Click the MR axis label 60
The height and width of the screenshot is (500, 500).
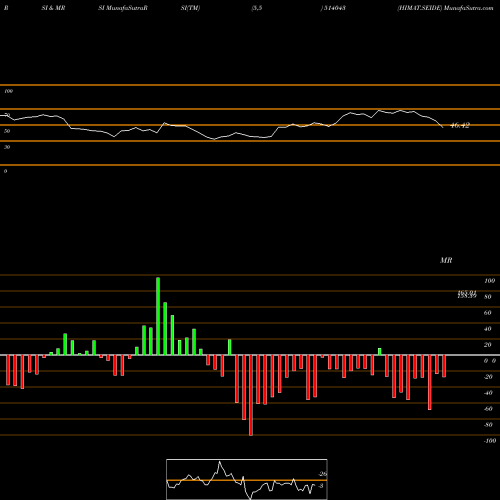pos(488,313)
